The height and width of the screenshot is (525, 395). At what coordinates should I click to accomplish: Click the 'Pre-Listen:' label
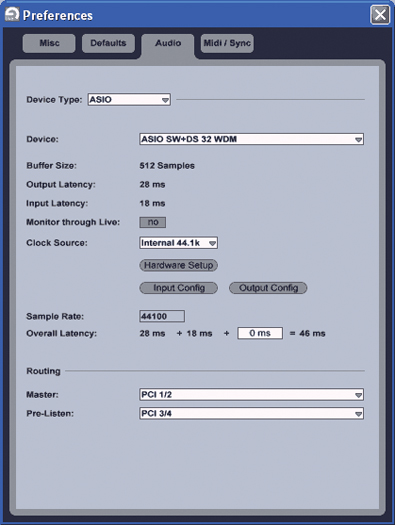click(50, 414)
